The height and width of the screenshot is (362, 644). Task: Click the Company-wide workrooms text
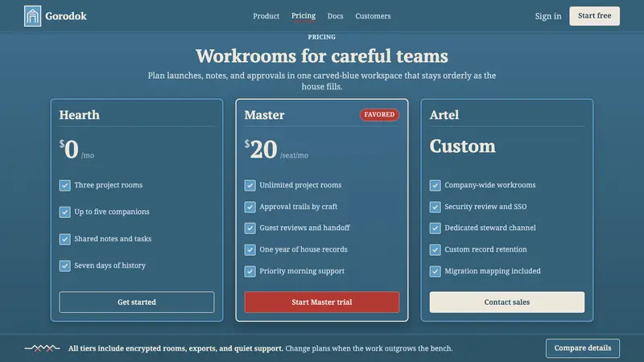coord(490,185)
